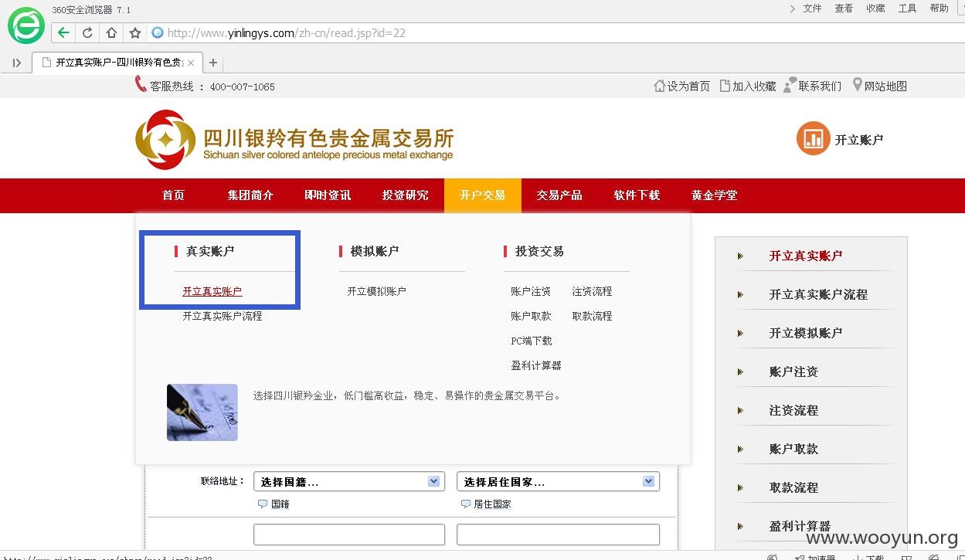The width and height of the screenshot is (965, 560).
Task: Open 选择居住国家 dropdown
Action: pyautogui.click(x=558, y=481)
